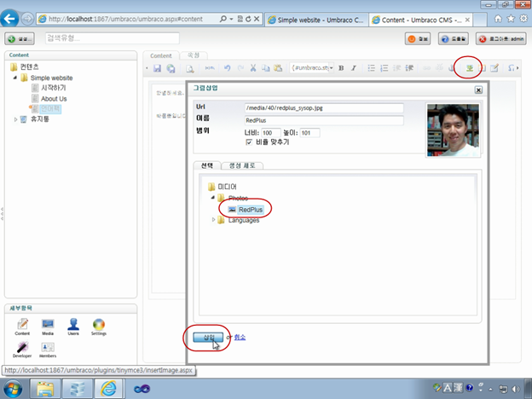Insert a special character with the omega icon
Image resolution: width=532 pixels, height=399 pixels.
[511, 68]
